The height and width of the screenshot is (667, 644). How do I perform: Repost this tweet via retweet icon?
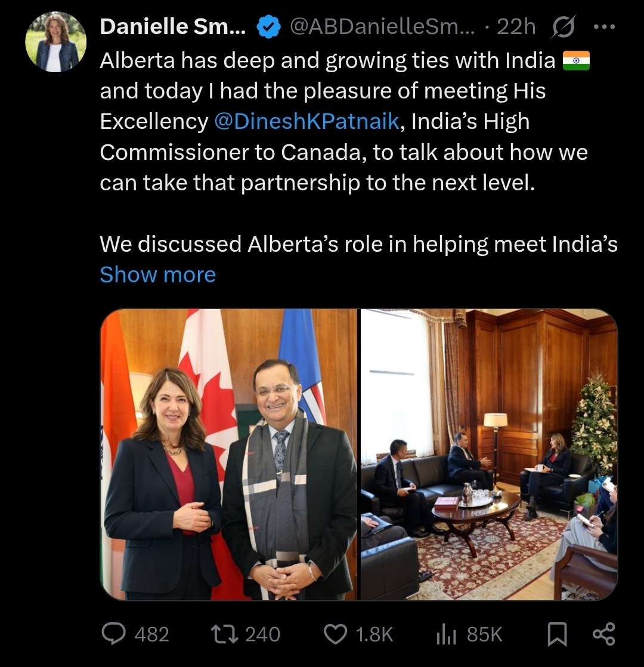tap(224, 634)
